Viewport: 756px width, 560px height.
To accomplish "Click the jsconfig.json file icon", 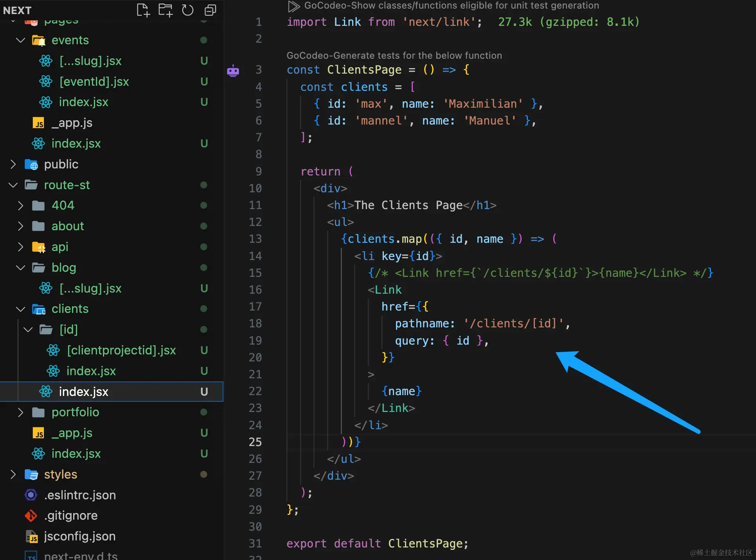I will tap(32, 537).
